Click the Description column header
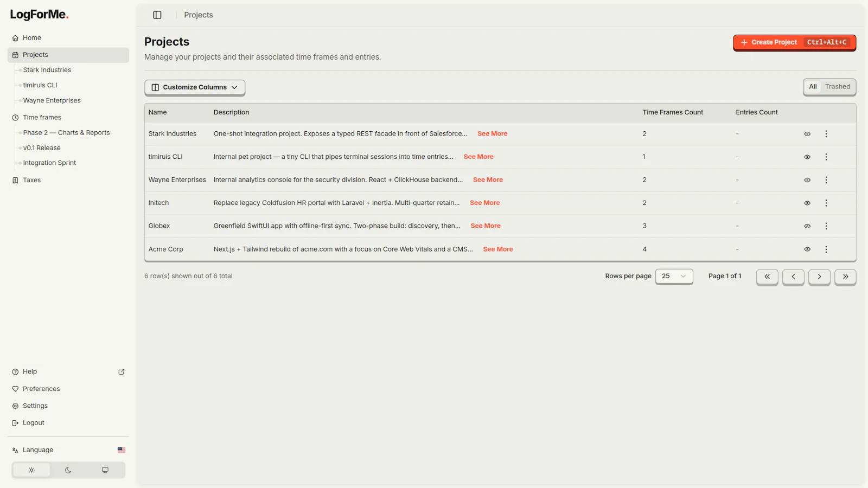 [232, 113]
